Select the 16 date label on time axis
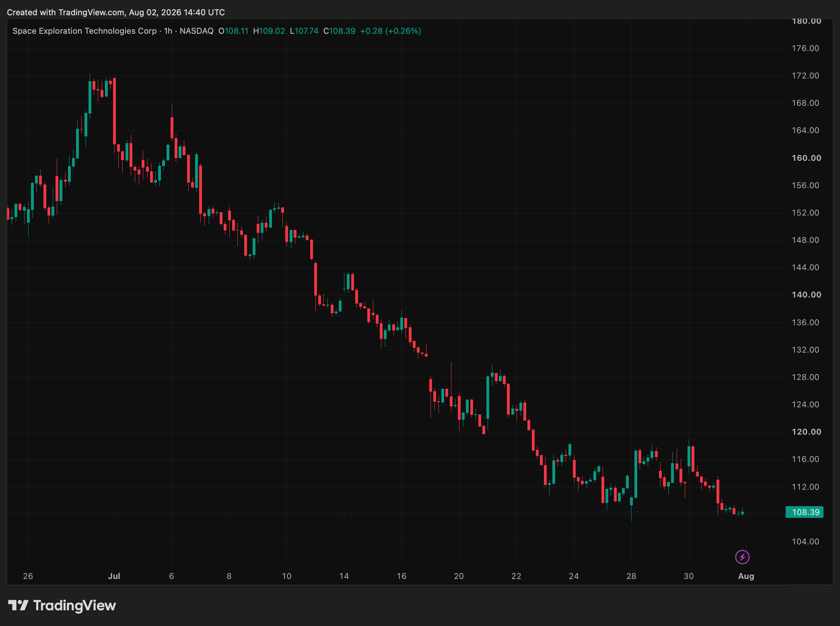The image size is (840, 626). tap(401, 576)
